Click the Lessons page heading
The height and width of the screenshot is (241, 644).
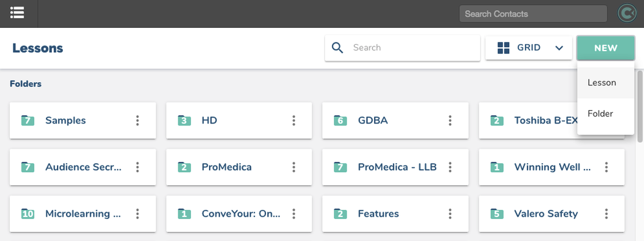tap(38, 48)
